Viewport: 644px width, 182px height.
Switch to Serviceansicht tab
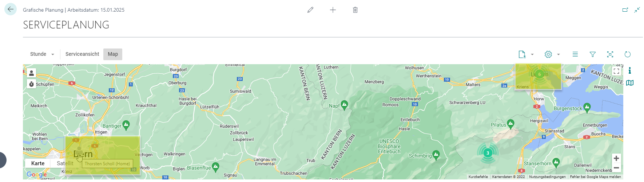82,54
